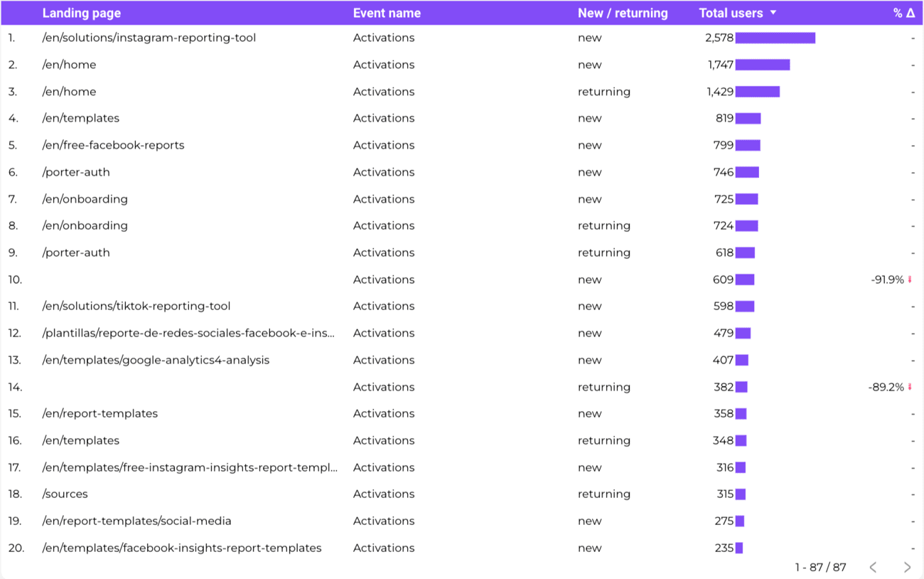Sort by Landing page column header
Image resolution: width=924 pixels, height=579 pixels.
tap(82, 13)
